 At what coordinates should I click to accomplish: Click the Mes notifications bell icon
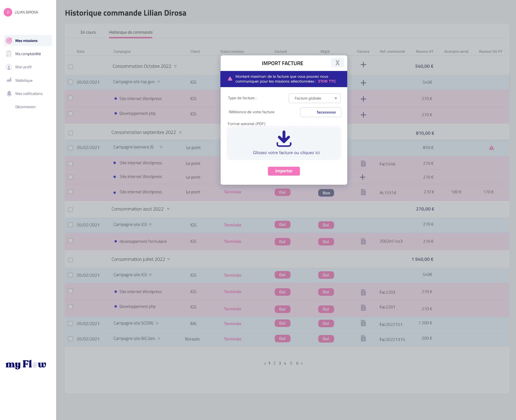pos(9,94)
